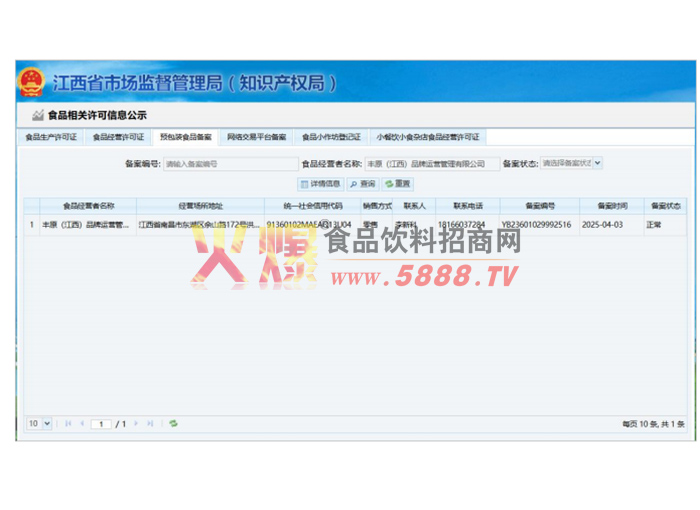Open the 食品经营许可证 tab
Screen dimensions: 700x510
point(118,137)
